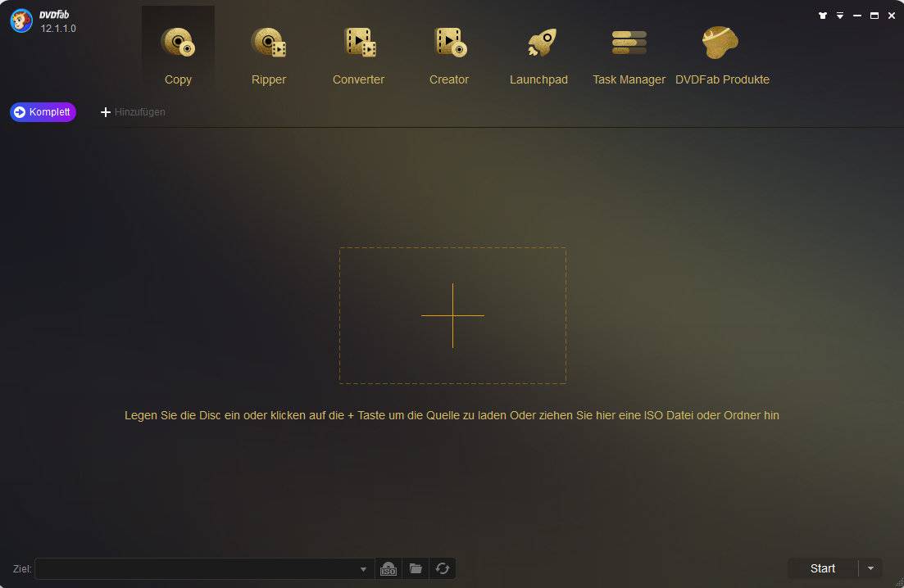Open the Converter module
This screenshot has width=904, height=588.
359,56
